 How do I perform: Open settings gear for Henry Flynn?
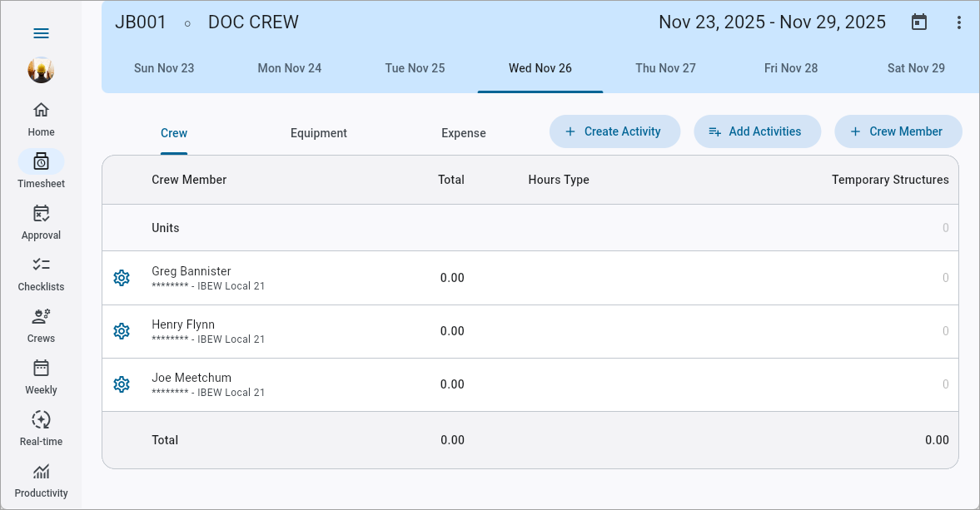click(x=122, y=331)
